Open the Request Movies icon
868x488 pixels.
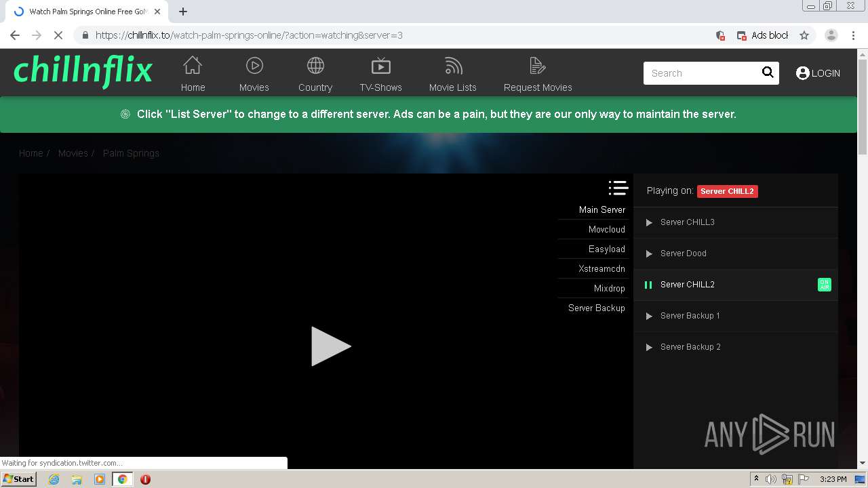pyautogui.click(x=538, y=65)
